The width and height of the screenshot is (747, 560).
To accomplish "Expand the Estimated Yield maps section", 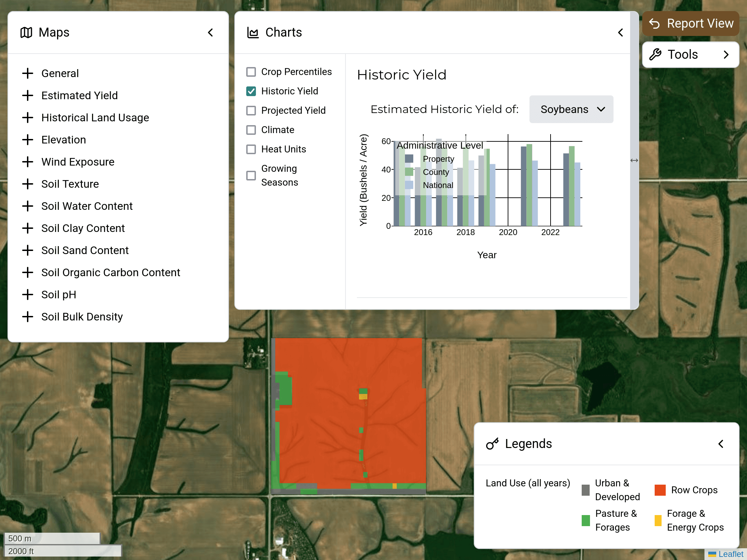I will click(x=80, y=95).
